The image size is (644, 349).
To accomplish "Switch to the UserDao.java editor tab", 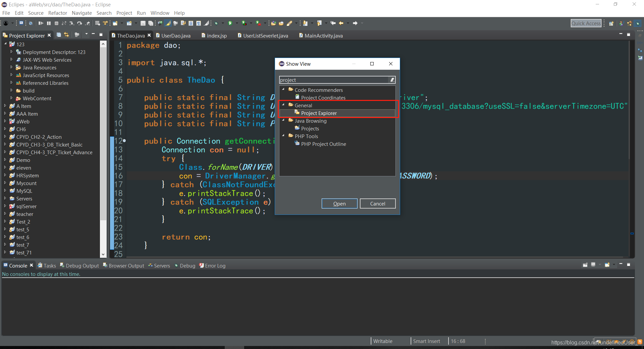I will coord(173,36).
